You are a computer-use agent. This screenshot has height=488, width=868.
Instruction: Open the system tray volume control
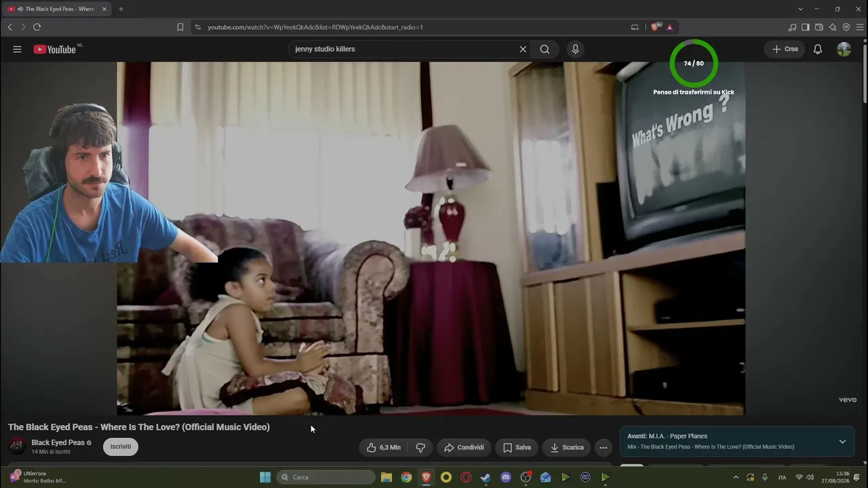tap(810, 477)
